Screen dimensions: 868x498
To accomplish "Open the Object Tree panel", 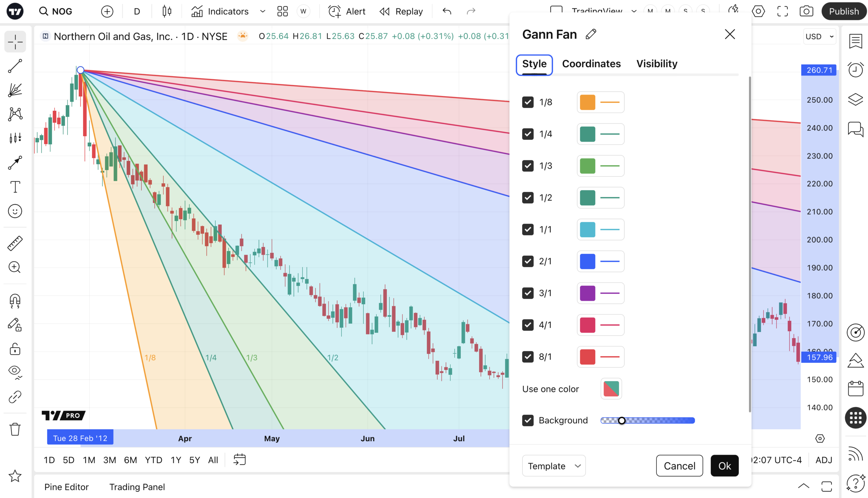I will click(x=855, y=99).
